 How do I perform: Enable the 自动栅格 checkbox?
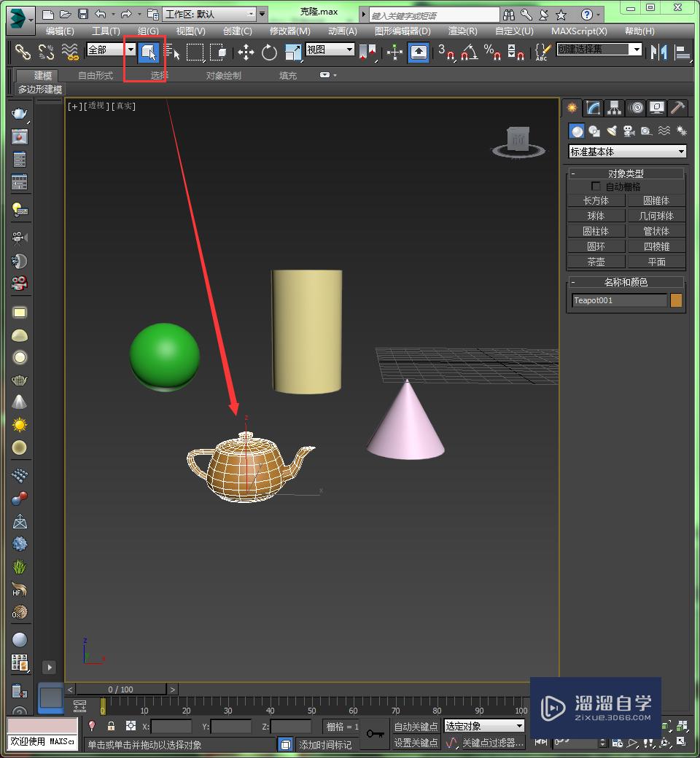point(596,187)
